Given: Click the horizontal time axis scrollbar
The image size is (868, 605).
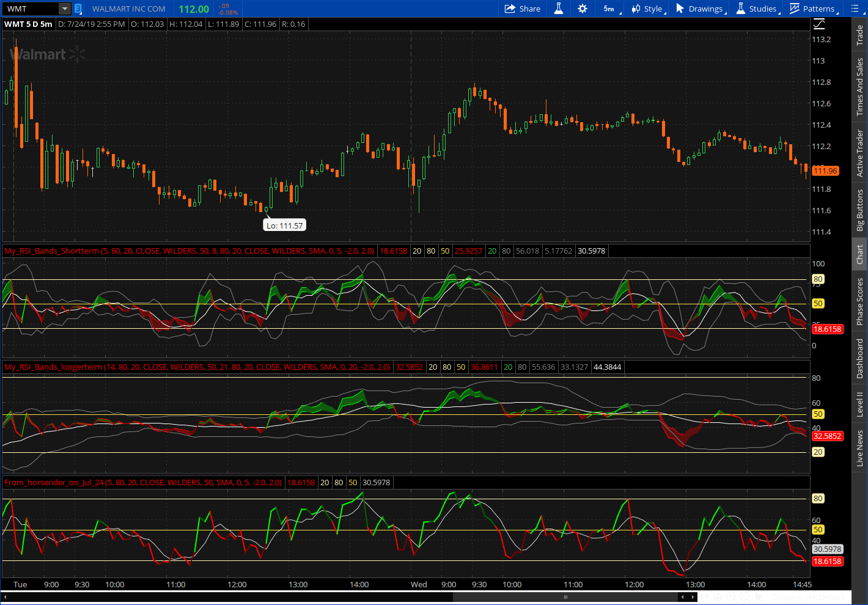Looking at the screenshot, I should coord(565,597).
